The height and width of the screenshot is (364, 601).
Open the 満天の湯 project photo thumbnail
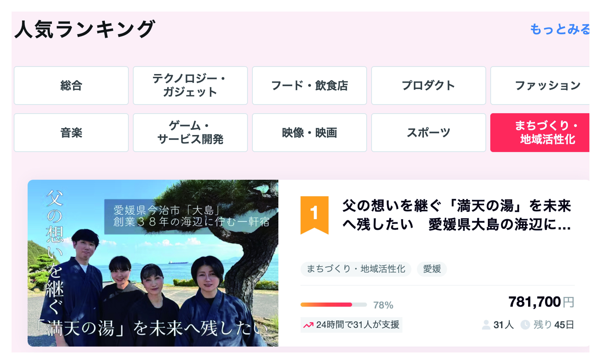tap(153, 263)
